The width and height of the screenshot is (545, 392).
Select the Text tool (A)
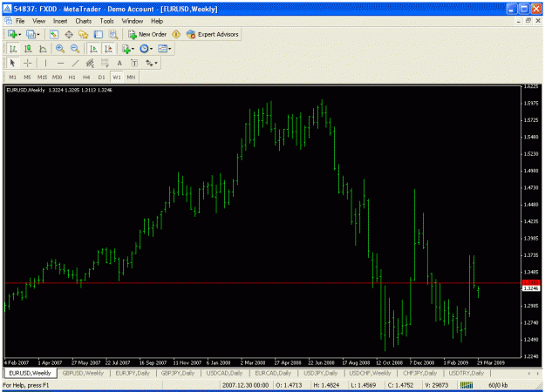(119, 64)
